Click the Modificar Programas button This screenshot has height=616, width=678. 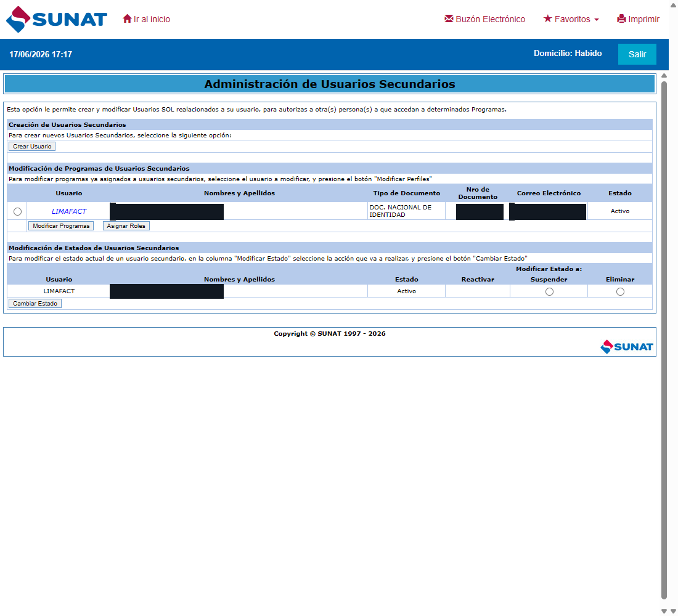(61, 225)
